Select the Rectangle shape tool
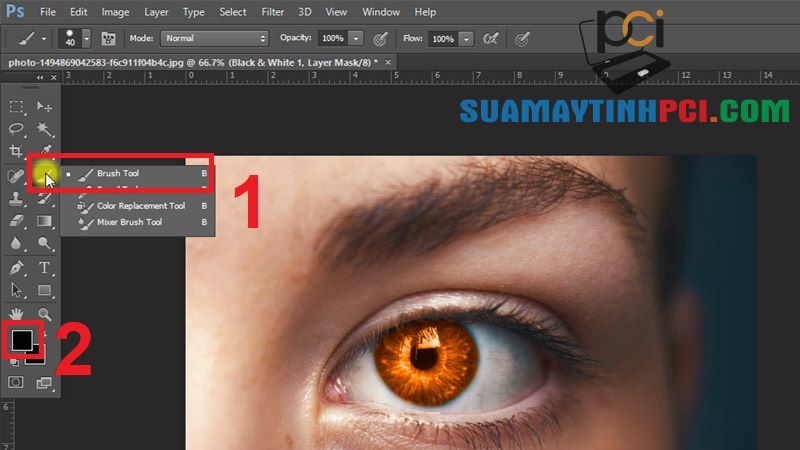The width and height of the screenshot is (800, 450). (x=44, y=290)
